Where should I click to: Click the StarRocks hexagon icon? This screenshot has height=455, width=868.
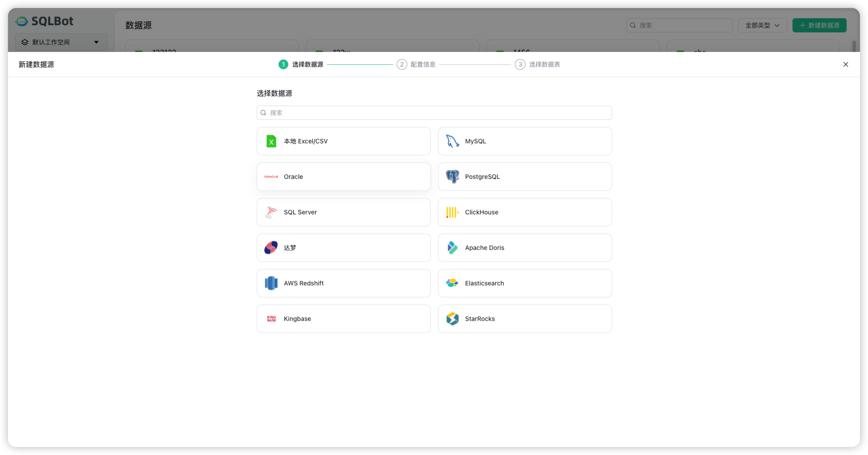[x=452, y=319]
